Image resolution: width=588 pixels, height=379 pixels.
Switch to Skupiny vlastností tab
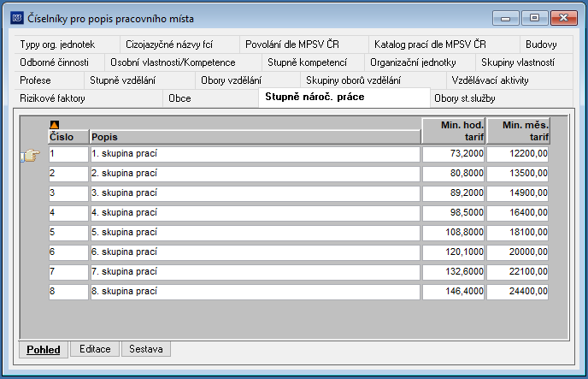(x=524, y=62)
